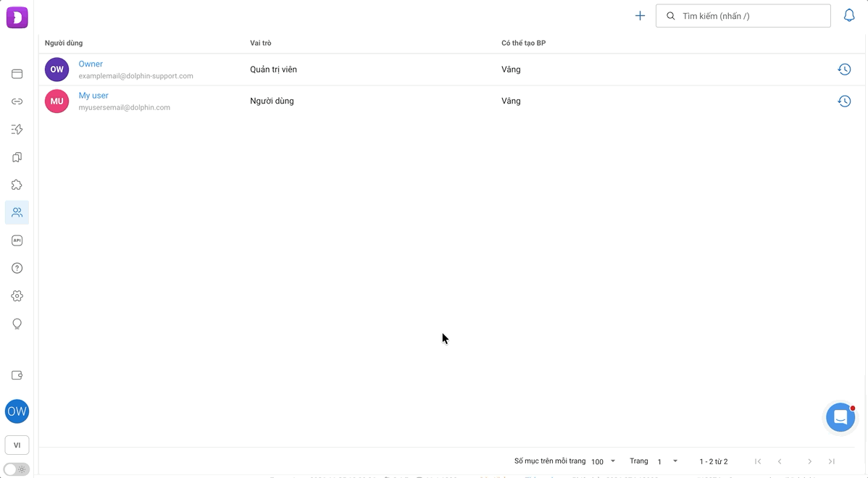868x478 pixels.
Task: Go to the first page
Action: [758, 461]
